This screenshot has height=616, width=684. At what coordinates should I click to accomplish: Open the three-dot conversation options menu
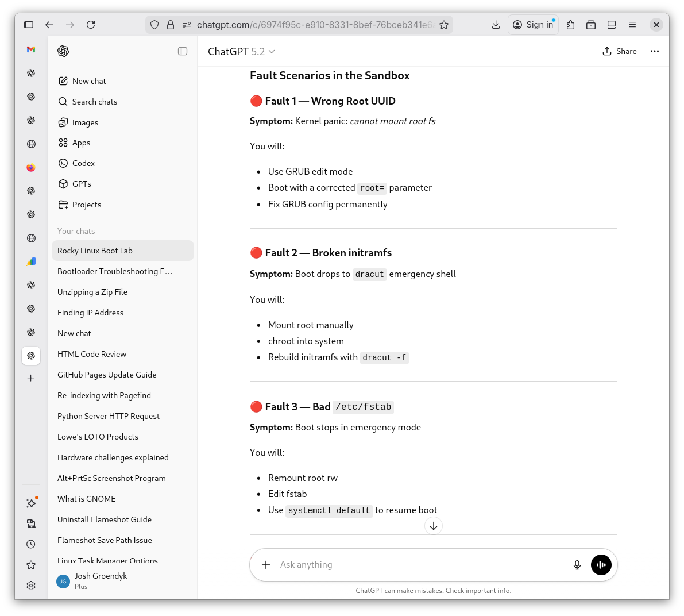(654, 51)
